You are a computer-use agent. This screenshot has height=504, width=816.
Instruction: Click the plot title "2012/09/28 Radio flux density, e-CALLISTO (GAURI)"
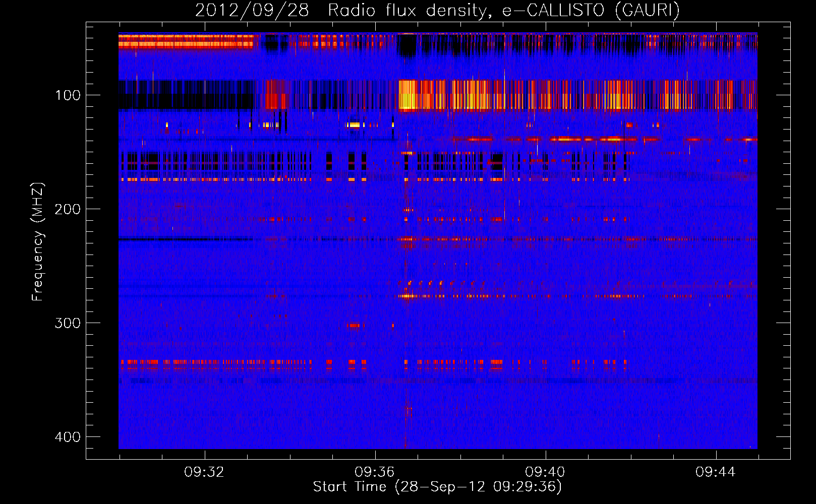(x=437, y=10)
